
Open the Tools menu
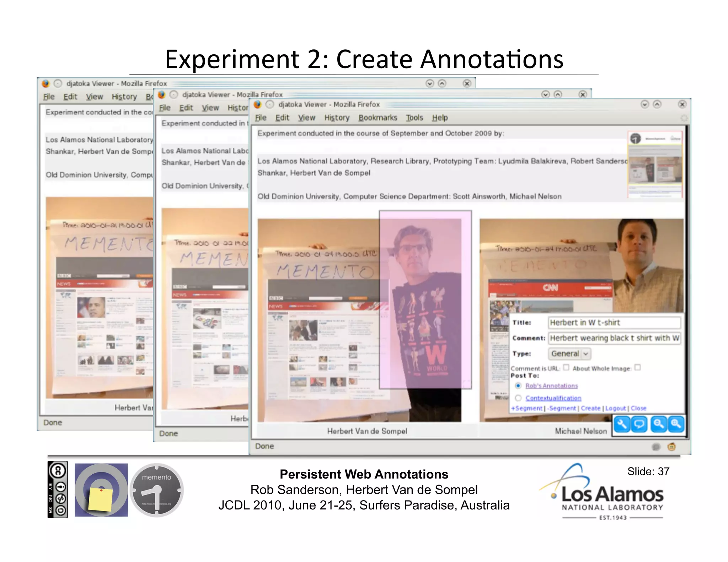tap(414, 118)
